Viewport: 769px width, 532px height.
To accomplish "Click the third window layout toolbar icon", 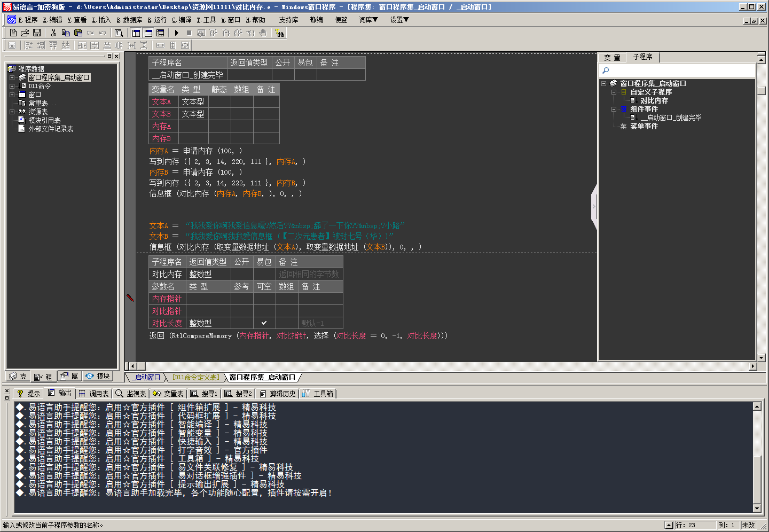I will click(160, 33).
